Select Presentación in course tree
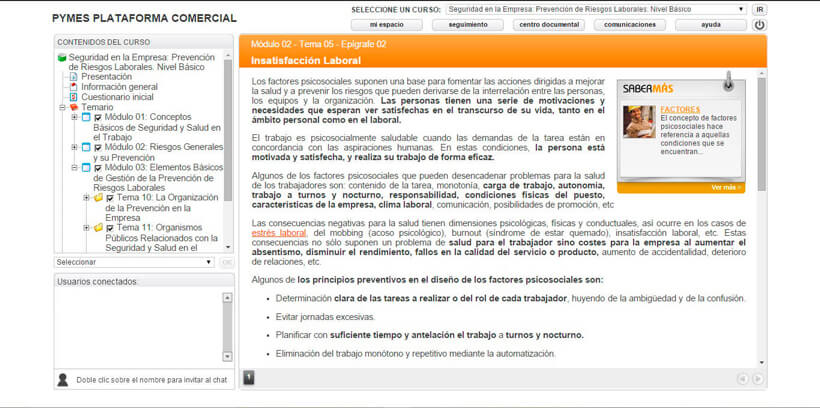The width and height of the screenshot is (820, 408). click(x=107, y=77)
